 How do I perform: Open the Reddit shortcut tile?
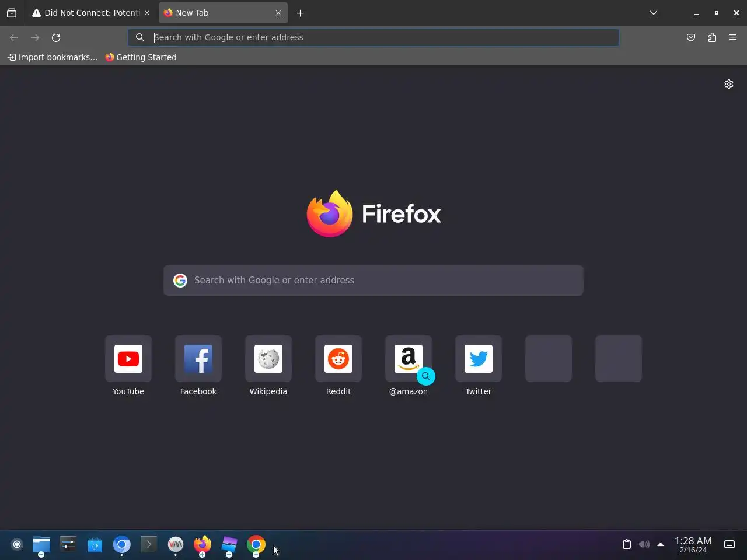pos(338,359)
